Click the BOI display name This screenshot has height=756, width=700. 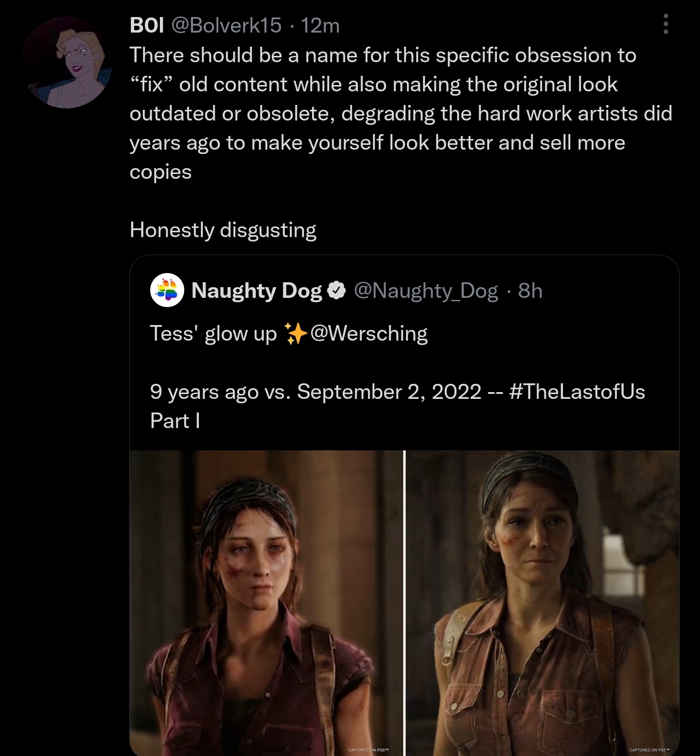pos(146,27)
